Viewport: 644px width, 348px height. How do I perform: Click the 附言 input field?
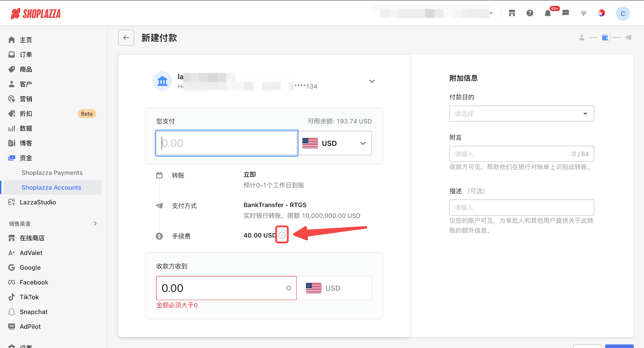click(522, 154)
